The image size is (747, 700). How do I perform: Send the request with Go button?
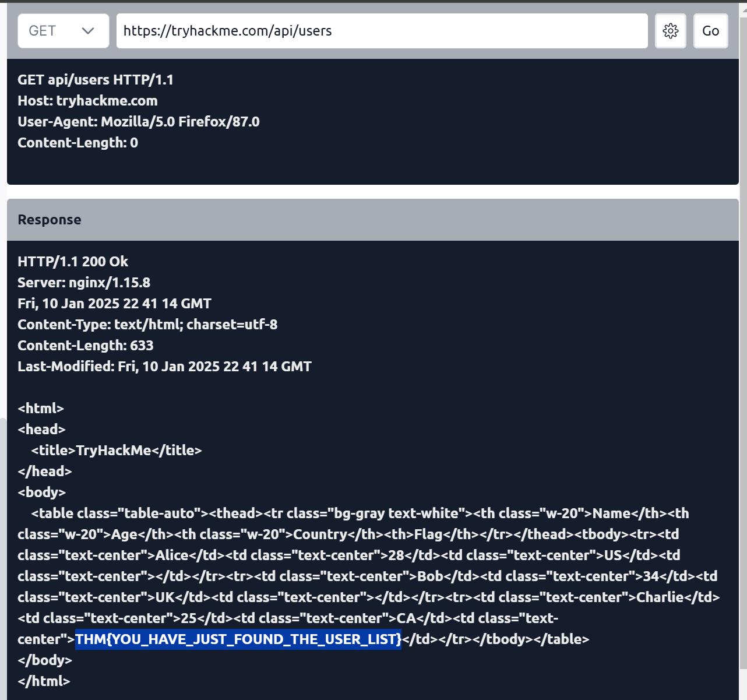pyautogui.click(x=711, y=31)
